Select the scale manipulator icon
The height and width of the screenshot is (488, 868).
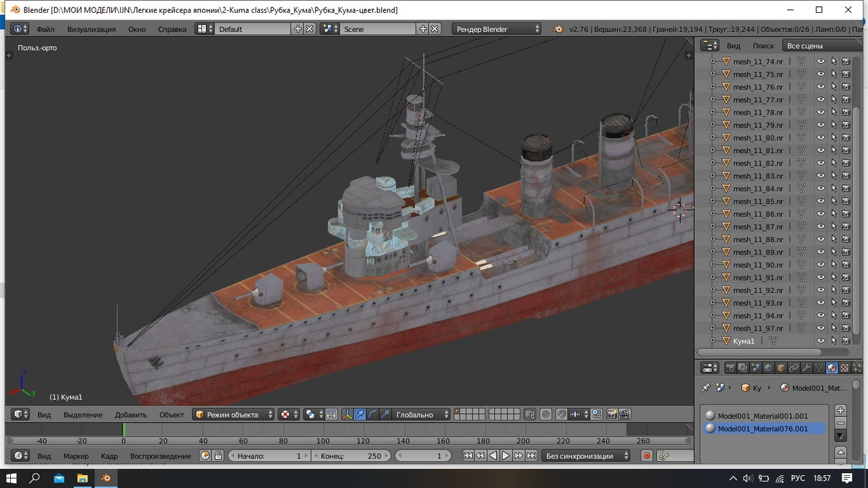pos(385,415)
